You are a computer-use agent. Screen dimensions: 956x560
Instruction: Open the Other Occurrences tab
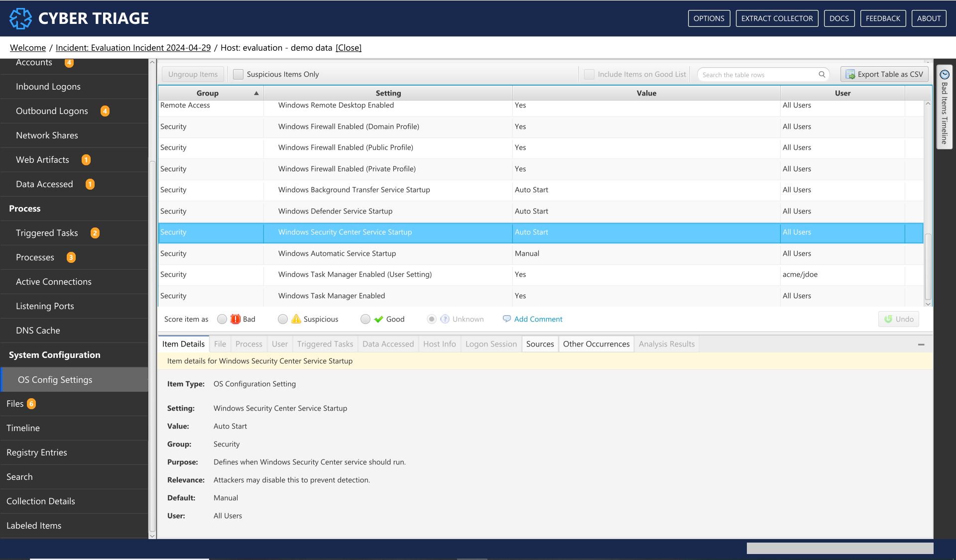pos(596,344)
